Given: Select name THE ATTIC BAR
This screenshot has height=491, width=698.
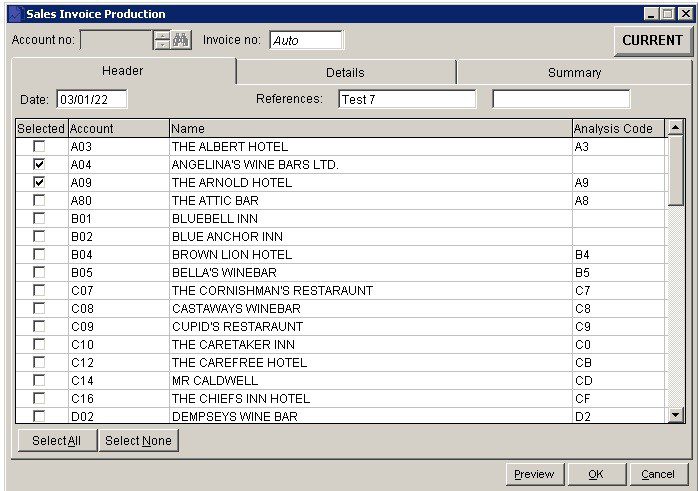Looking at the screenshot, I should point(215,201).
